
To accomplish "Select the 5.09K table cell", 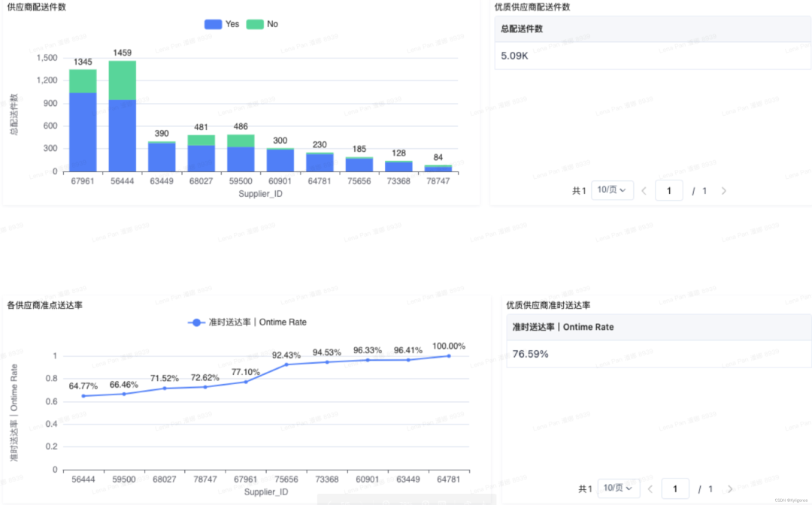I will click(653, 56).
